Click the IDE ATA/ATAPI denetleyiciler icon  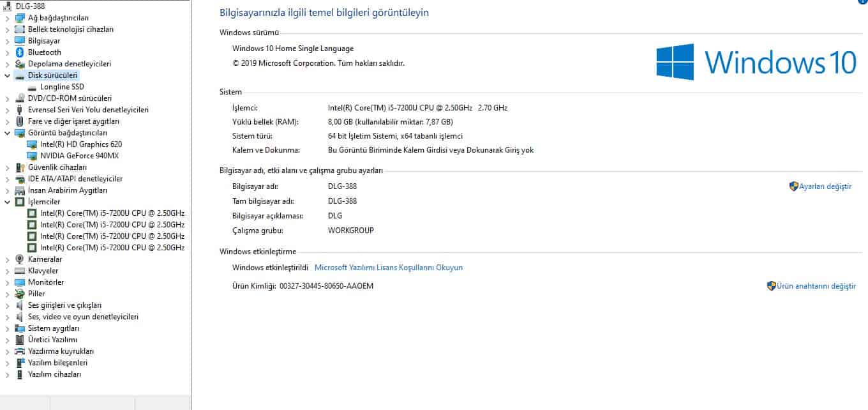point(20,179)
